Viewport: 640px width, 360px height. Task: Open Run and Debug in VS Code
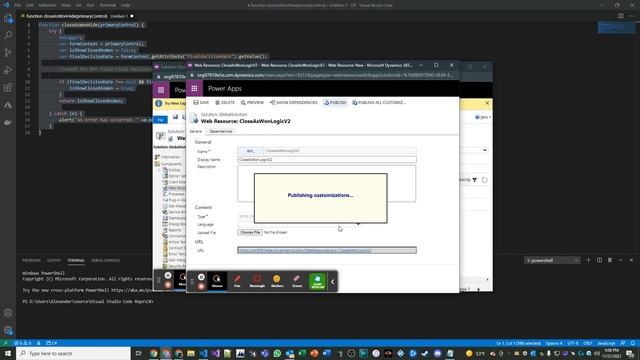point(8,70)
